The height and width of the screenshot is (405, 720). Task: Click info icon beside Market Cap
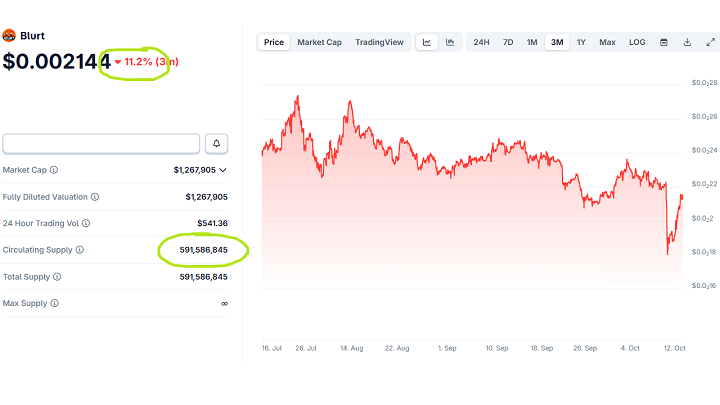click(x=54, y=170)
